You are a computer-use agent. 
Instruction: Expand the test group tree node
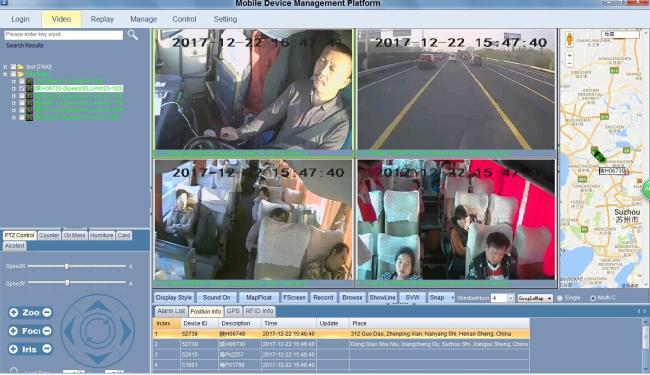click(5, 67)
